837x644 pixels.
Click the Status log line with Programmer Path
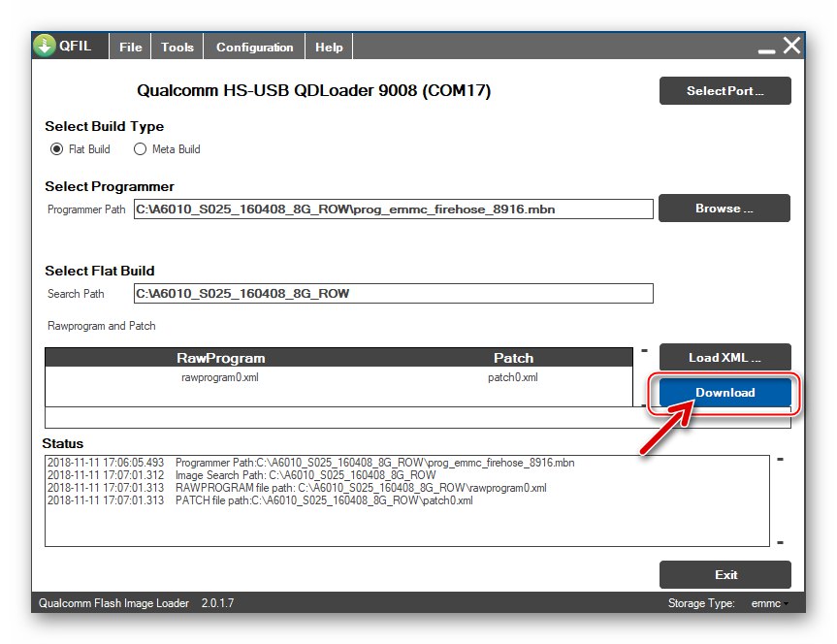click(x=311, y=463)
